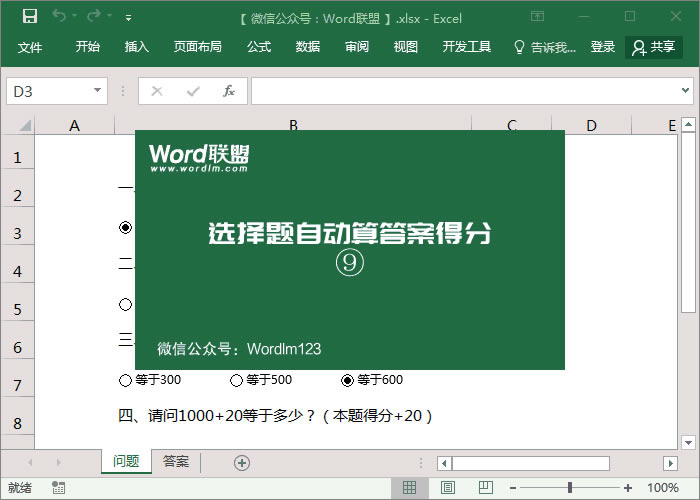Switch to Normal view grid icon
Screen dimensions: 700x500
point(409,488)
